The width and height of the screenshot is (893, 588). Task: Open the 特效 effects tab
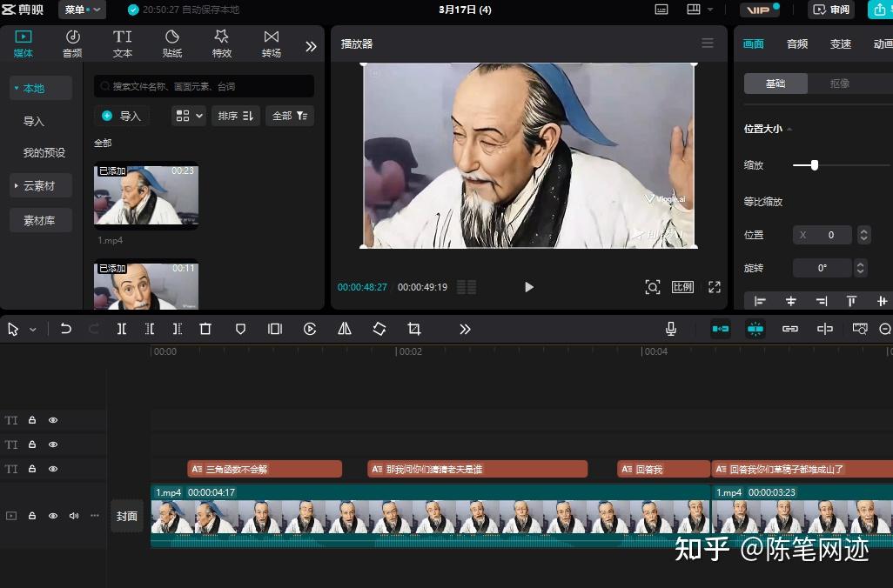[x=222, y=43]
